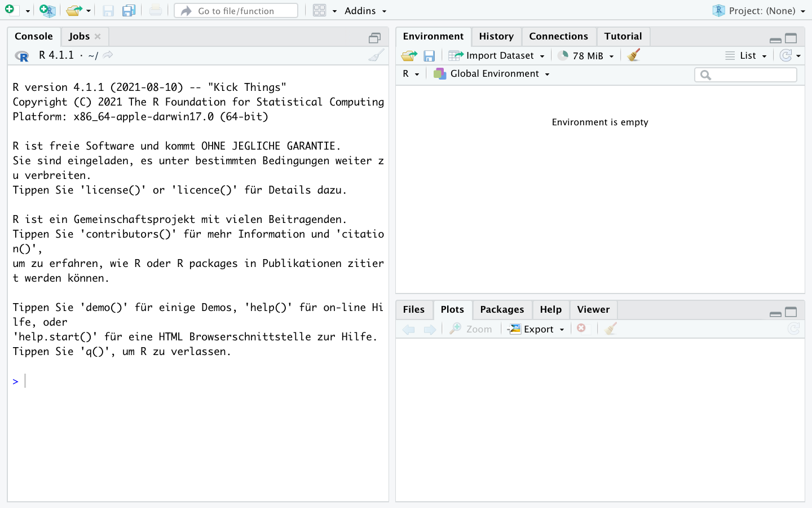Maximize the Plots pane

[791, 312]
